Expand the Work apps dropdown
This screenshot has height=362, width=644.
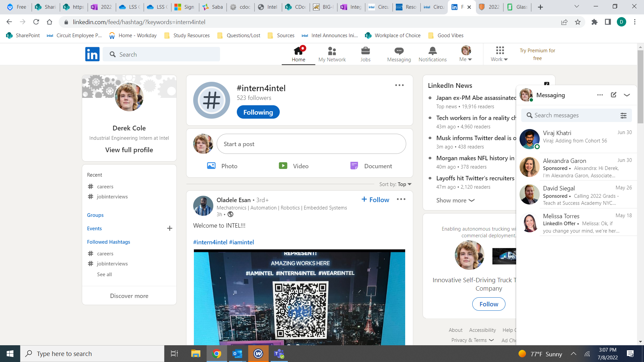[499, 54]
